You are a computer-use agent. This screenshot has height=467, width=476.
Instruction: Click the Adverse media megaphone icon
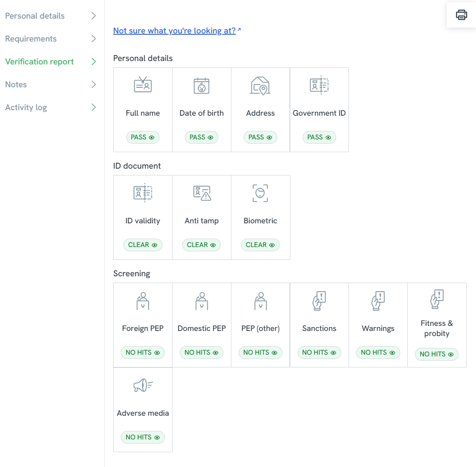pos(143,385)
